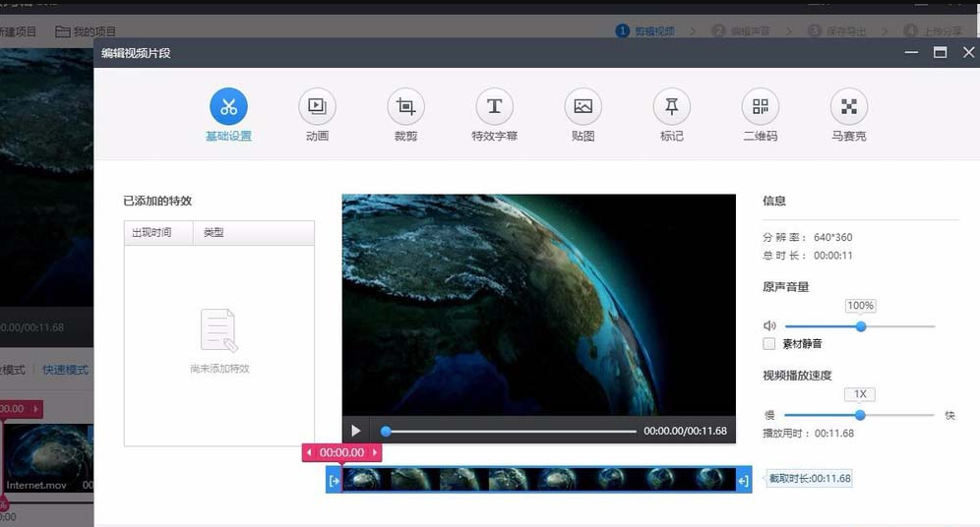Click the 原声音量 volume slider handle
Screen dimensions: 980x527
pos(861,326)
